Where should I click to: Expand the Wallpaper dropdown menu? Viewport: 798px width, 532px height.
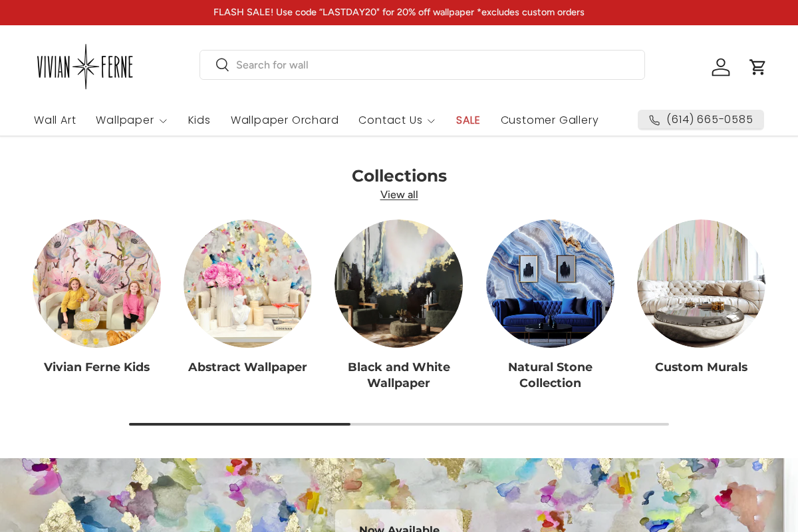tap(125, 120)
